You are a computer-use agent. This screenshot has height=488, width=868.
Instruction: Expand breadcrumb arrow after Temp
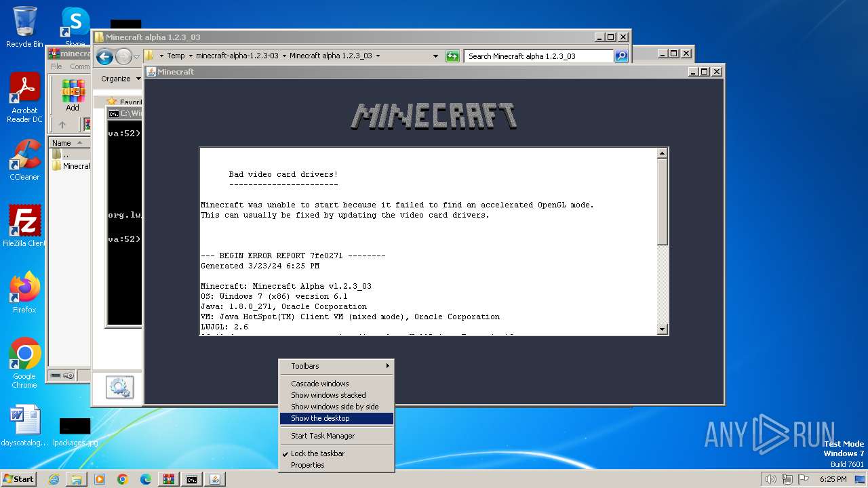coord(191,56)
